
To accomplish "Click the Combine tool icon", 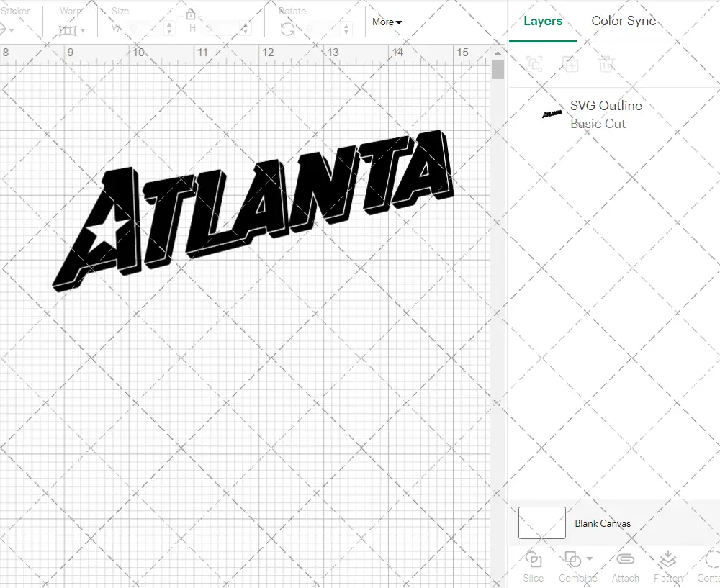I will point(573,560).
